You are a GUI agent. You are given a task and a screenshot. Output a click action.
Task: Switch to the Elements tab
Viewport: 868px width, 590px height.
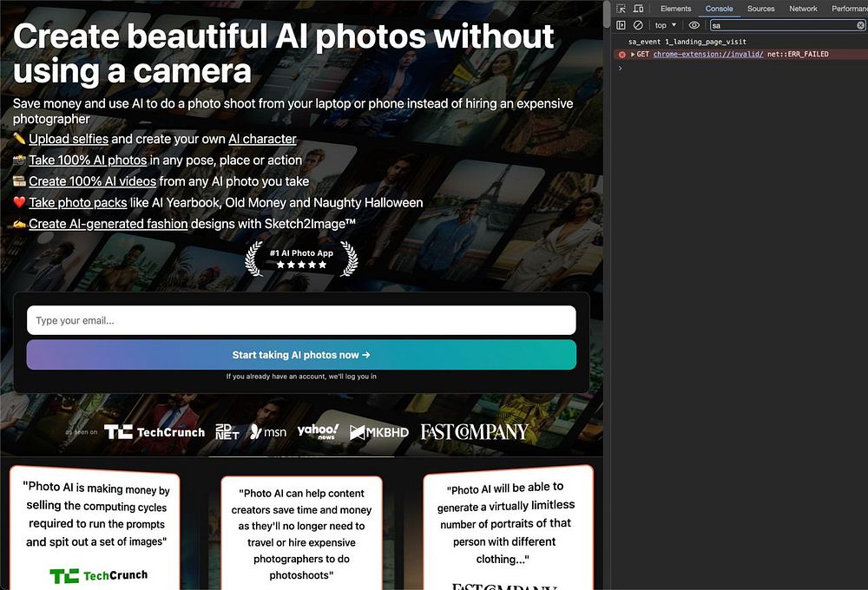click(x=675, y=9)
